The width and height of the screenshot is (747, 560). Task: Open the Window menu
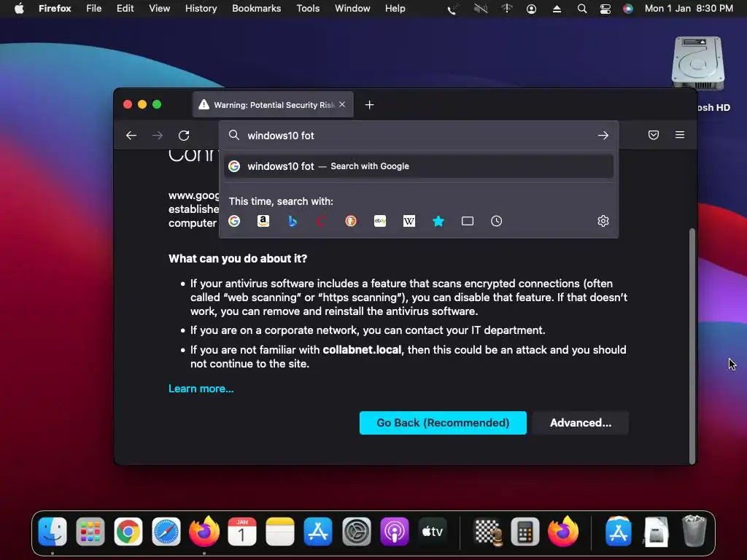[x=352, y=9]
